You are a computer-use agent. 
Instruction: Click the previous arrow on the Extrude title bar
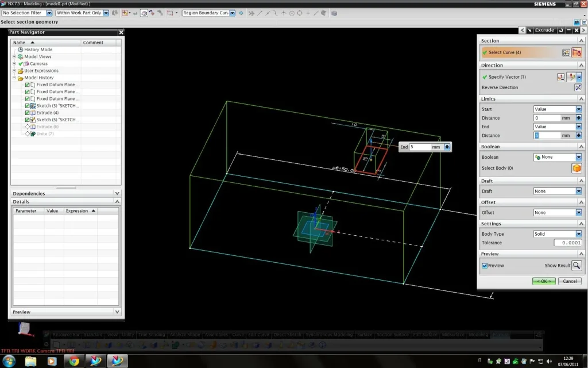click(522, 30)
